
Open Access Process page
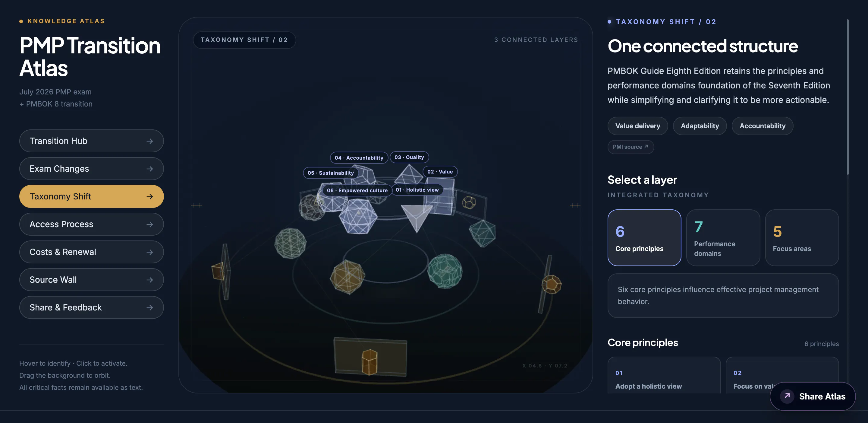[91, 224]
